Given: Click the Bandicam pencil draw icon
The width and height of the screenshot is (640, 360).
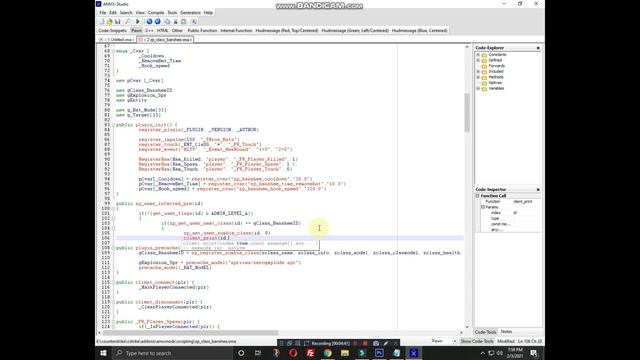Looking at the screenshot, I should (x=386, y=343).
